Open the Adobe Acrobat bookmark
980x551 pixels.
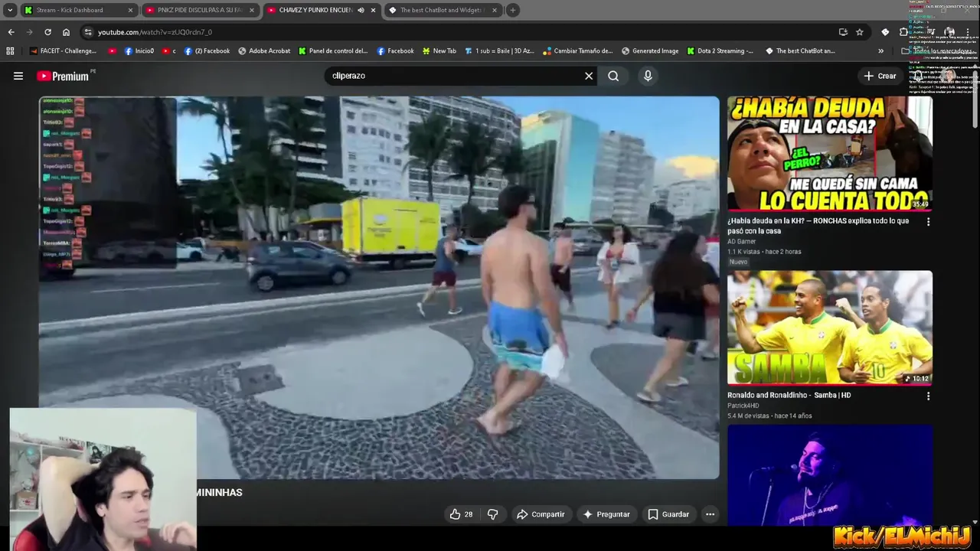tap(264, 51)
